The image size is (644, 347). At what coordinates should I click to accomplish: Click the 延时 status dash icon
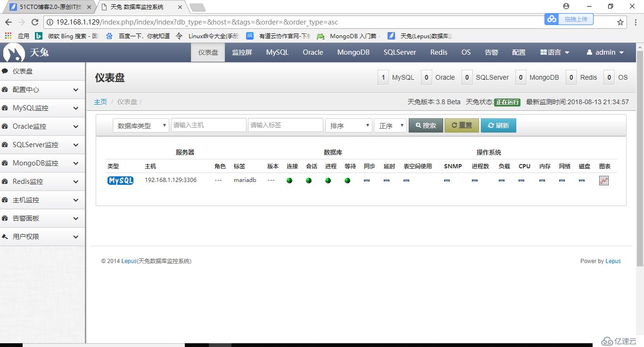(387, 181)
